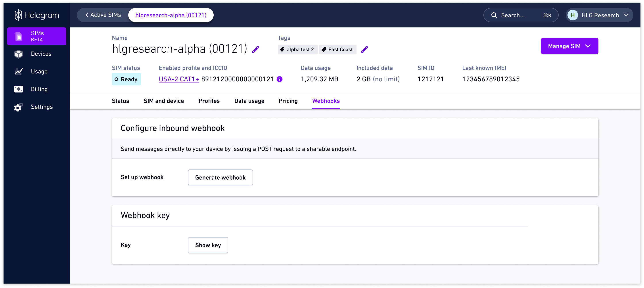Click the info icon next to the ICCID

280,79
